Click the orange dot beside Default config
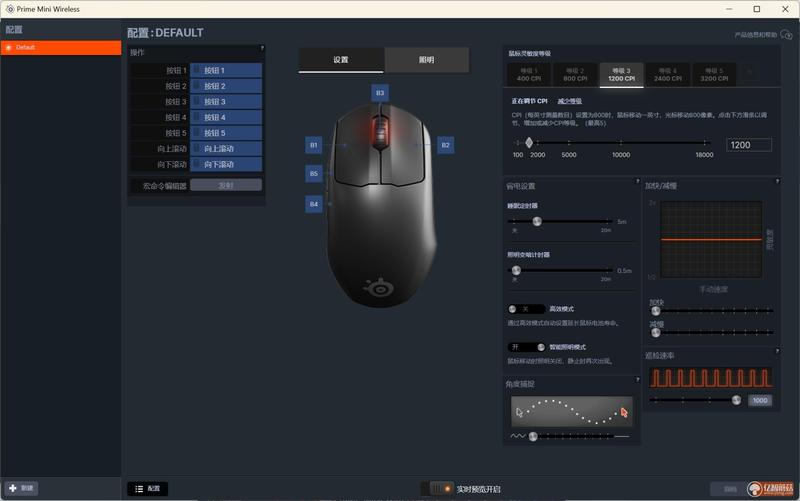 (9, 47)
